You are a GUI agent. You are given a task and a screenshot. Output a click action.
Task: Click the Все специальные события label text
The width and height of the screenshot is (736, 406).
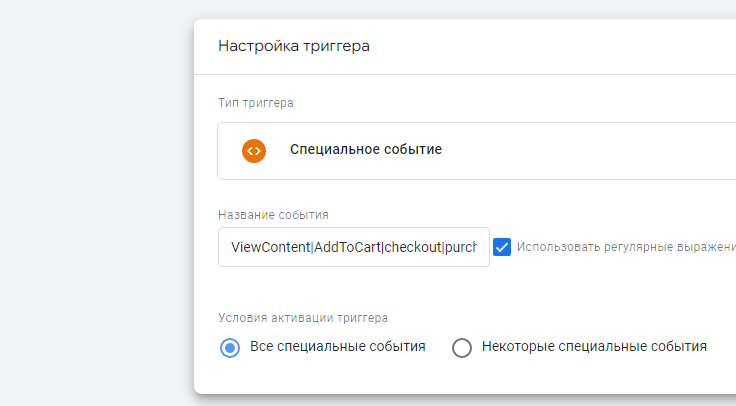[x=337, y=346]
